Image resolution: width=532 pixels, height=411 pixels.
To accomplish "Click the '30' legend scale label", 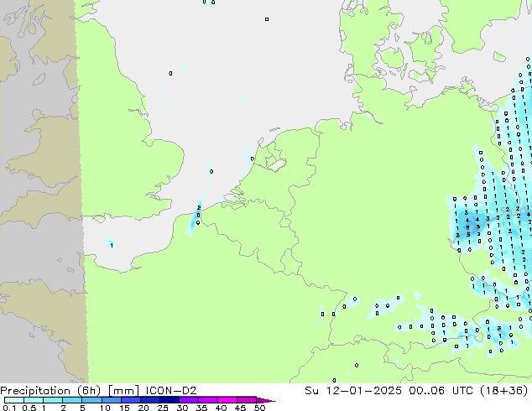I will (182, 408).
